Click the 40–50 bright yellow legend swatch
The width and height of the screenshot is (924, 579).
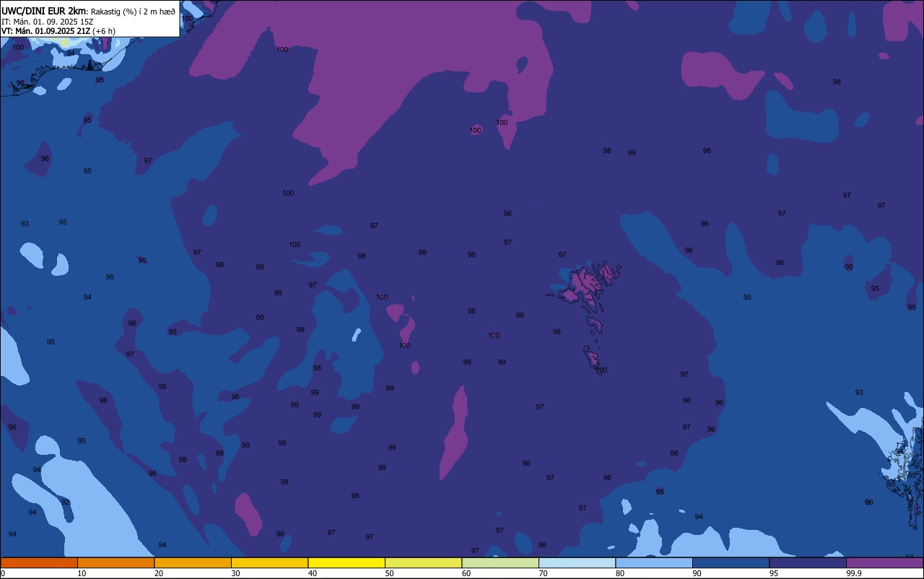coord(346,562)
